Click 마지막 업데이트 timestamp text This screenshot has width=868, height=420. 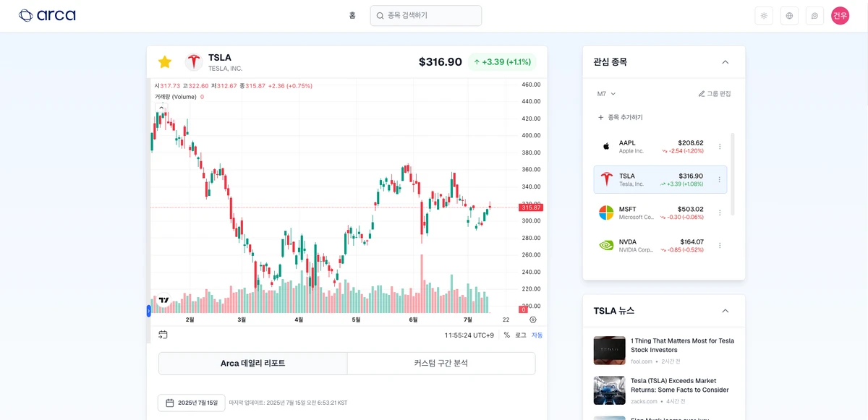click(288, 403)
